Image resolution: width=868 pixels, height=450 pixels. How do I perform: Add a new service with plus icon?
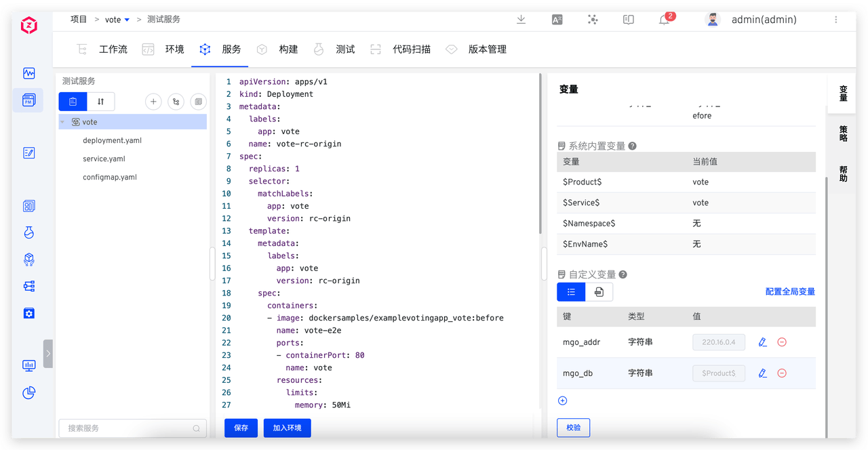coord(153,102)
